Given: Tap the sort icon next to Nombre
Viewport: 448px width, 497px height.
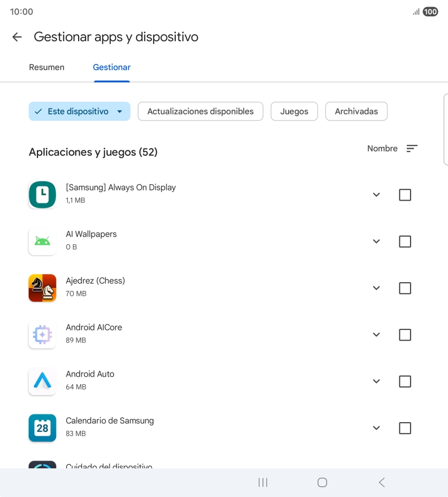Looking at the screenshot, I should (412, 148).
